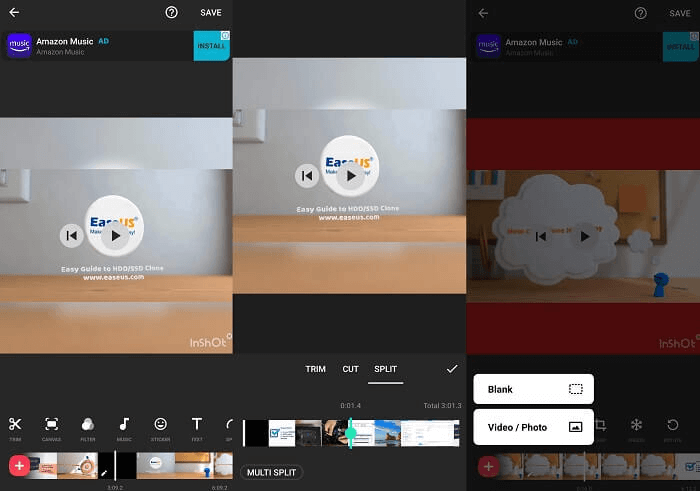
Task: Click the Rotate tool icon
Action: pyautogui.click(x=672, y=426)
